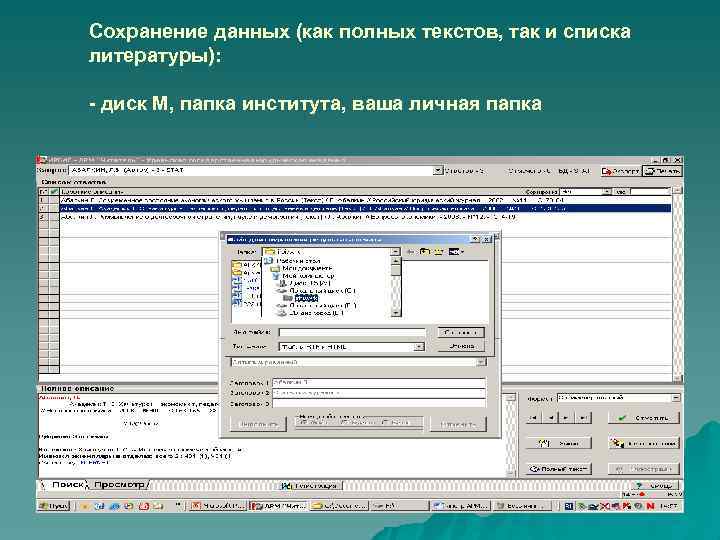Click the Печать button in the top toolbar

[x=662, y=171]
